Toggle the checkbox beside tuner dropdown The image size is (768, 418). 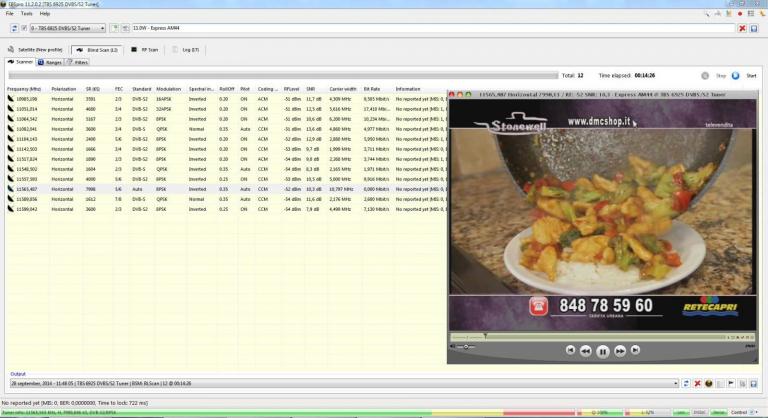25,29
